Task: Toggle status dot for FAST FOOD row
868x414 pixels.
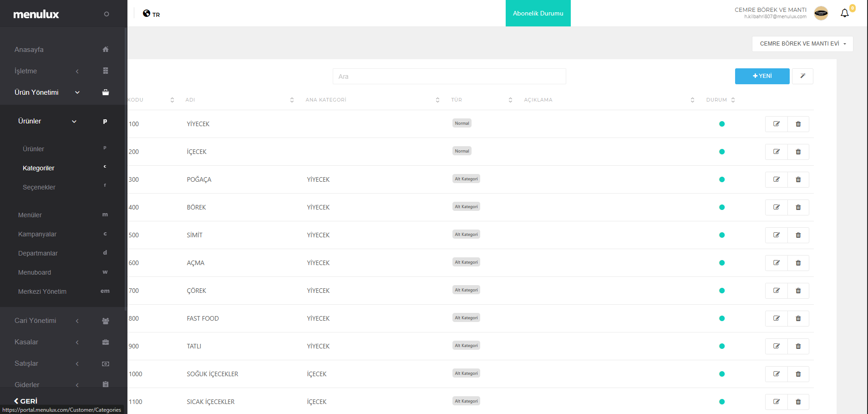Action: (722, 318)
